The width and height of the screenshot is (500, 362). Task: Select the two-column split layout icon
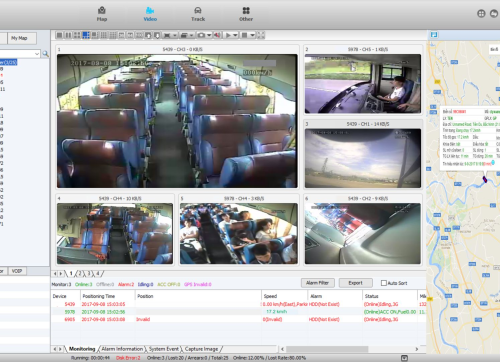click(x=68, y=35)
